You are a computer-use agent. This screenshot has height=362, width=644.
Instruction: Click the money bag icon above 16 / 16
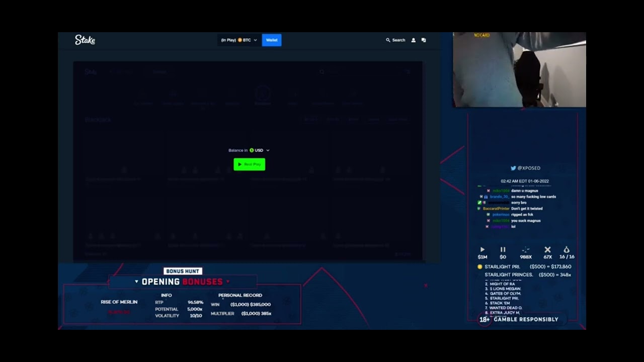[x=567, y=249]
